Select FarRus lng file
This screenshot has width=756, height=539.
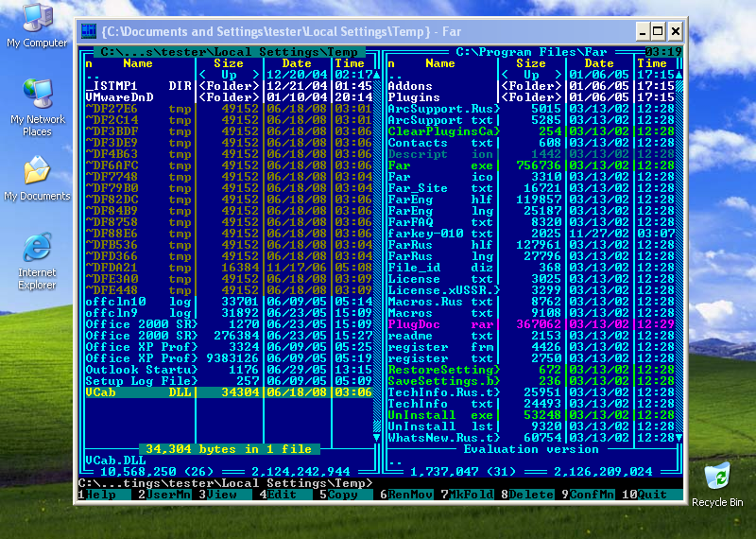pyautogui.click(x=531, y=256)
